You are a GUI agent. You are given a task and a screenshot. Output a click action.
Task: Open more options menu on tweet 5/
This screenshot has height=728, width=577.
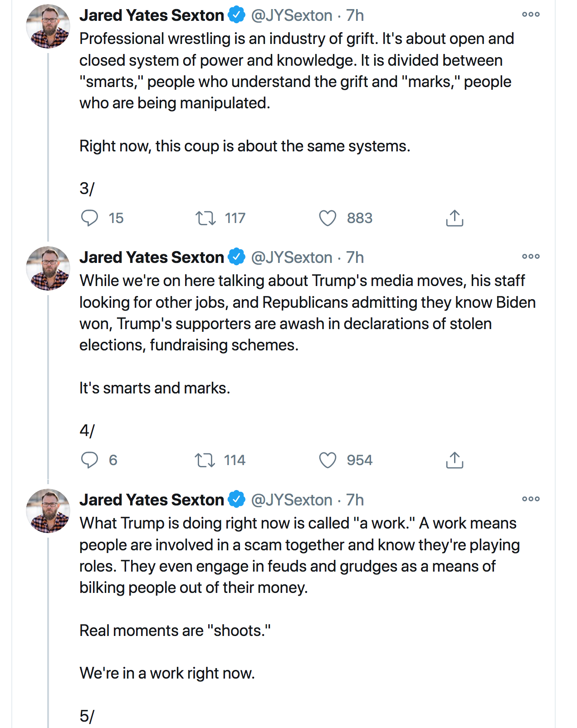tap(531, 499)
